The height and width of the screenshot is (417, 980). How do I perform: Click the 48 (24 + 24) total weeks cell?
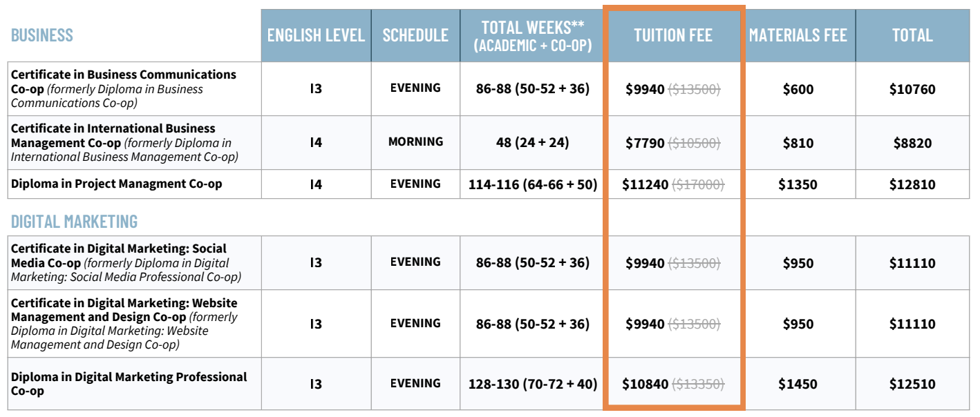click(532, 142)
